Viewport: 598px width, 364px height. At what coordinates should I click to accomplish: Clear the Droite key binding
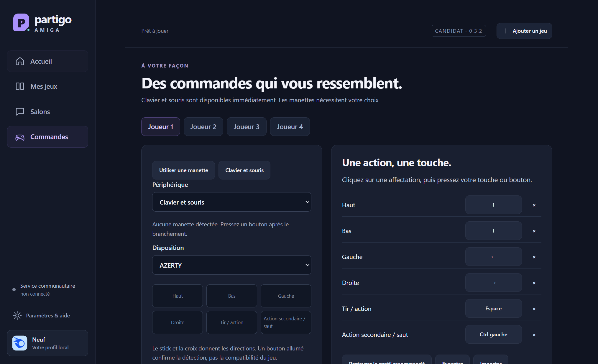pyautogui.click(x=534, y=283)
